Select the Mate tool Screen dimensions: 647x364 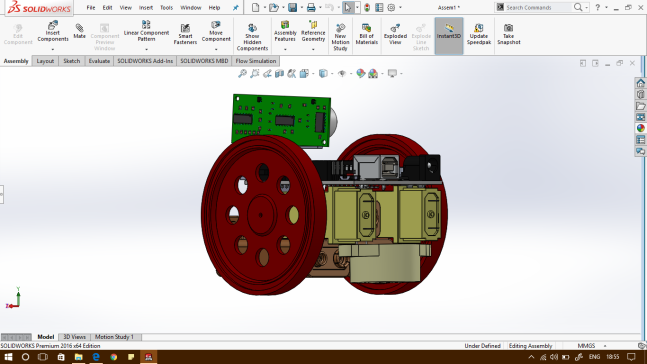(79, 31)
